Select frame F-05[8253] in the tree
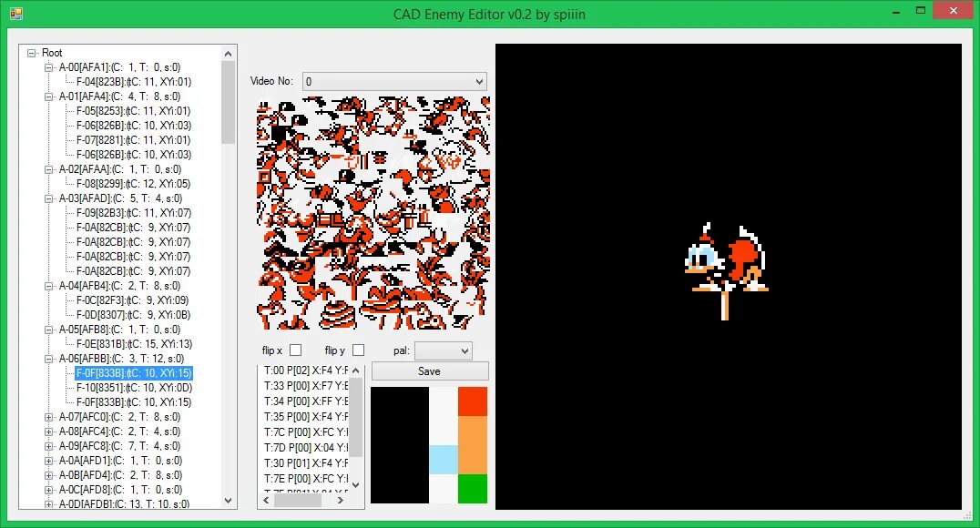This screenshot has height=528, width=980. 133,111
